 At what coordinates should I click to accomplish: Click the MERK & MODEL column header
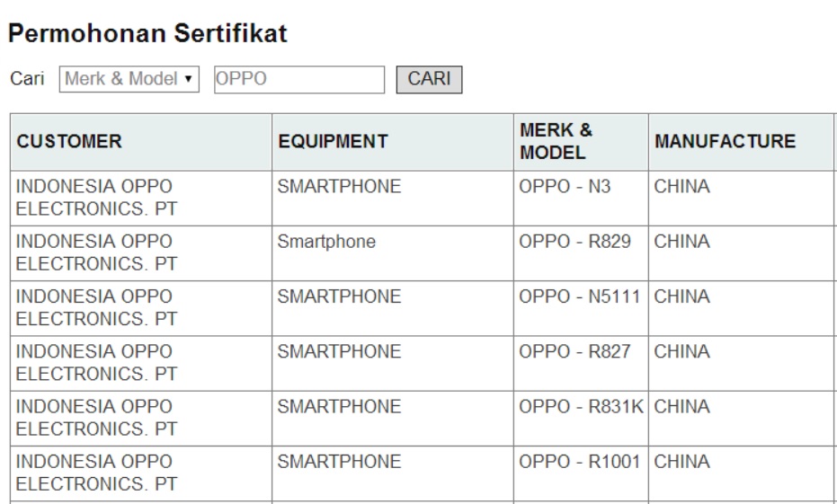[x=582, y=142]
